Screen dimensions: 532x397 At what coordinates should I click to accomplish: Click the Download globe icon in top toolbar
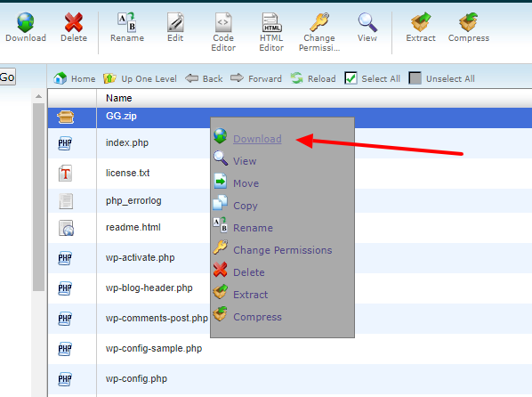point(26,22)
